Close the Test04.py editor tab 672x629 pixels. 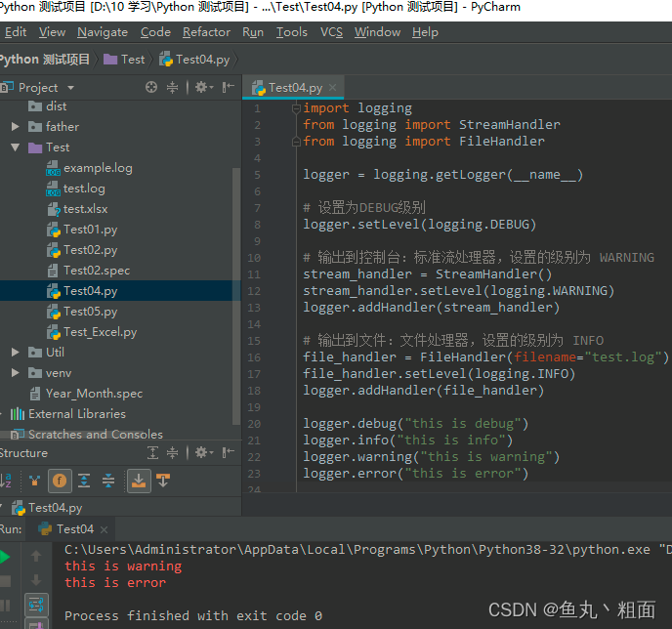coord(332,88)
